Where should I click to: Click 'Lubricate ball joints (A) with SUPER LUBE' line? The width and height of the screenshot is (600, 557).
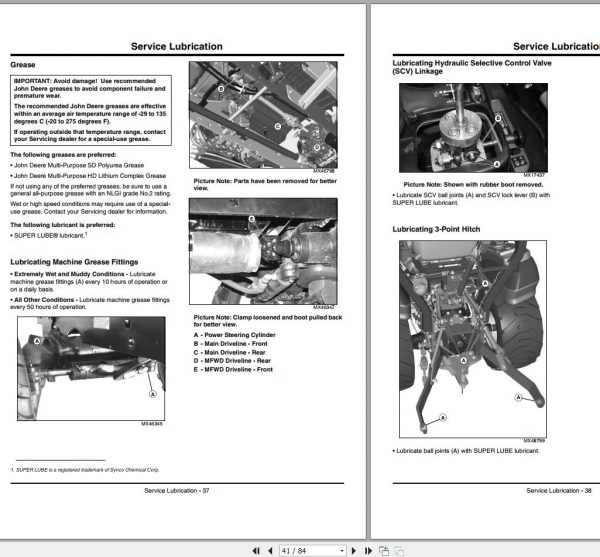tap(466, 451)
